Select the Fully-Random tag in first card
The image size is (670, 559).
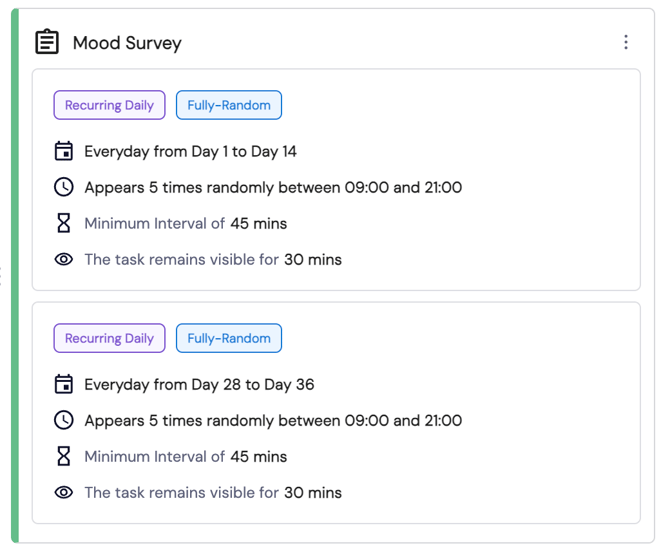coord(229,105)
